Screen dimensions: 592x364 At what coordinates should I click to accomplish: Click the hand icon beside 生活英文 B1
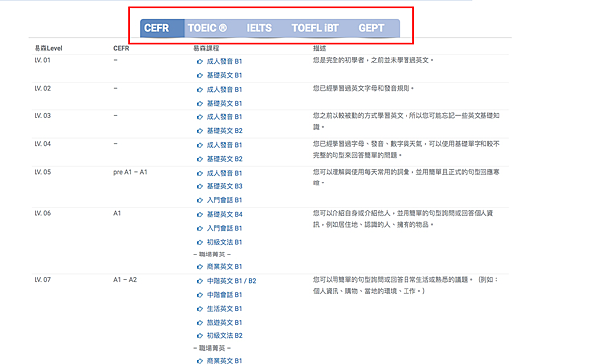point(200,309)
